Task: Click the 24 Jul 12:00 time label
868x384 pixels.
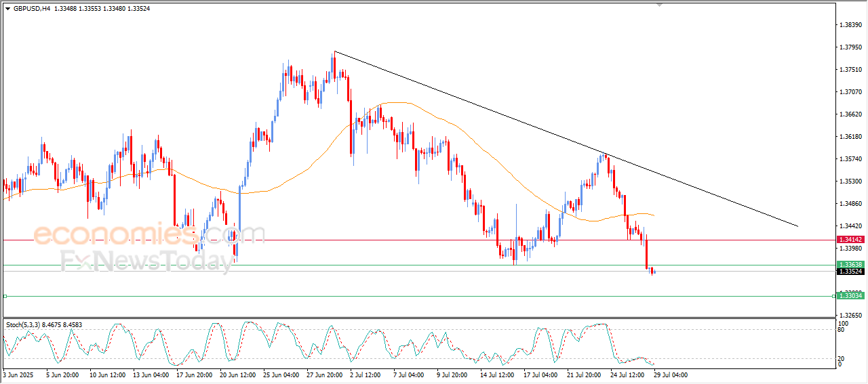Action: [627, 375]
